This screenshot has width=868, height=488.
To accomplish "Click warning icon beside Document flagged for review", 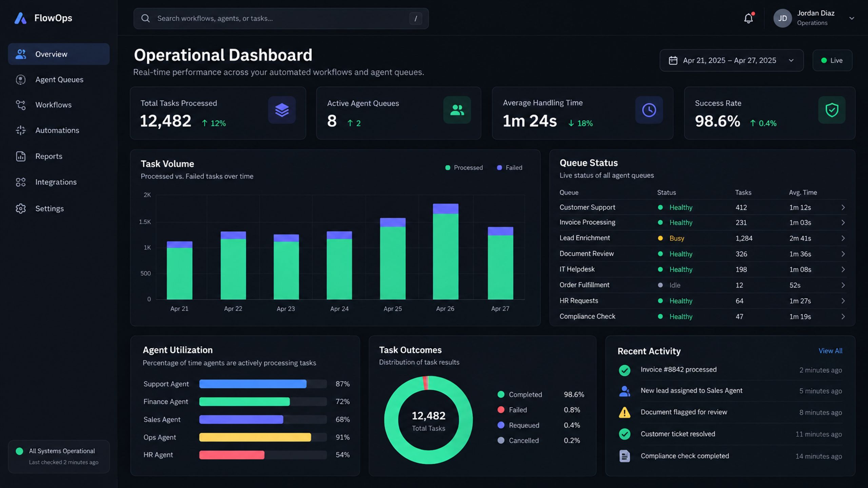I will [x=625, y=412].
